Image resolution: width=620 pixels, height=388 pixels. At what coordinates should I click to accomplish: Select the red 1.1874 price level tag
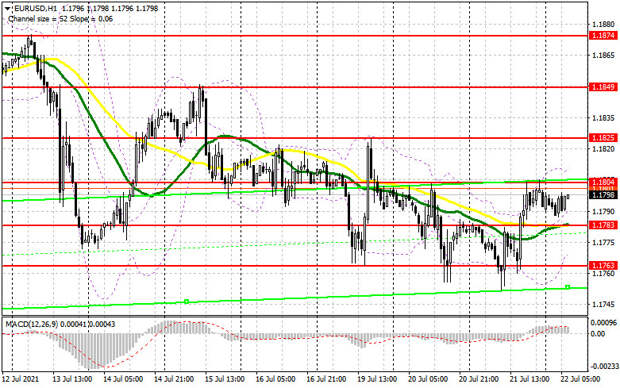(x=603, y=36)
